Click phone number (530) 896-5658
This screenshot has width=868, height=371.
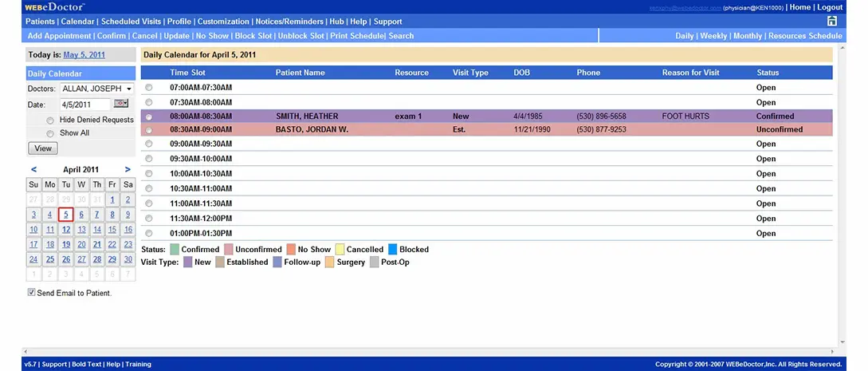tap(601, 116)
